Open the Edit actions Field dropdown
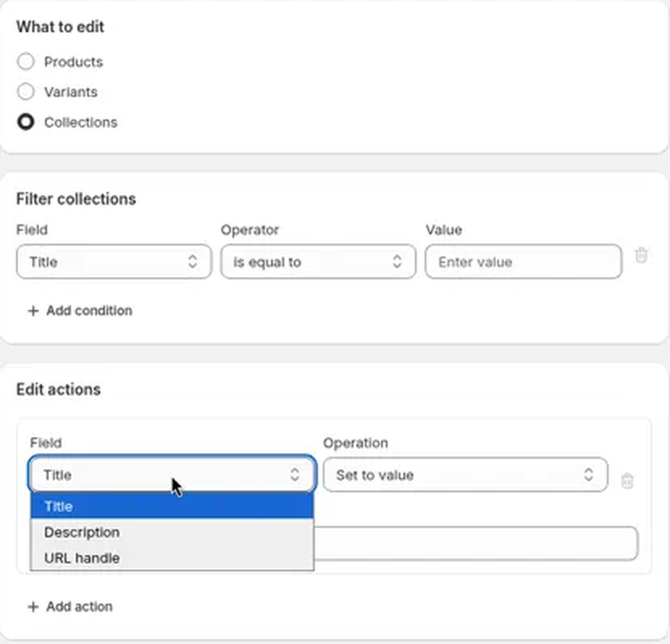Viewport: 670px width, 644px height. click(x=172, y=475)
